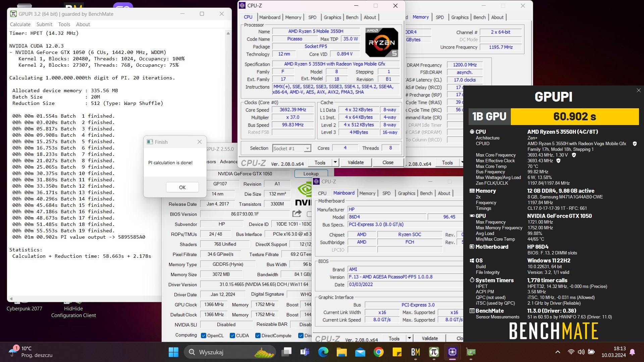644x362 pixels.
Task: Switch to the CPU-Z taskbar icon
Action: point(452,352)
